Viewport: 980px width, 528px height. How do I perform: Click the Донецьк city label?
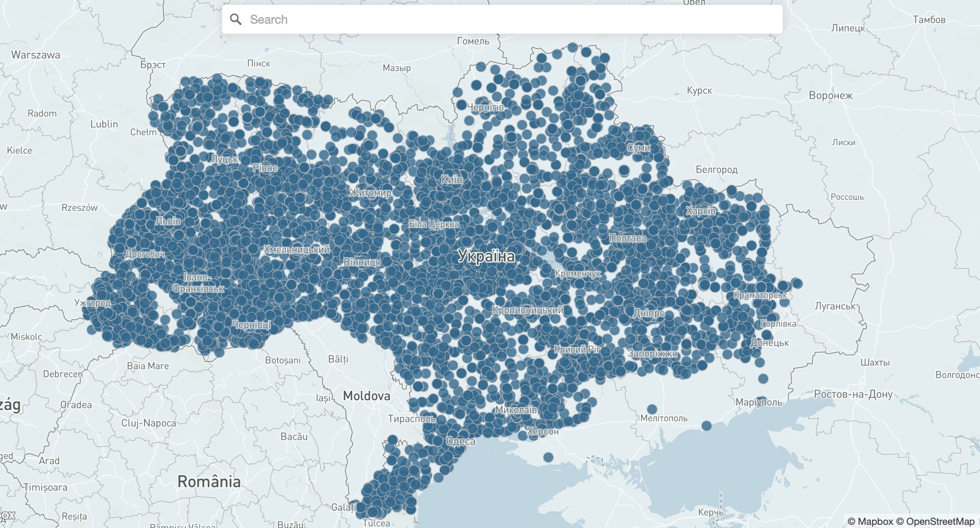pos(769,343)
